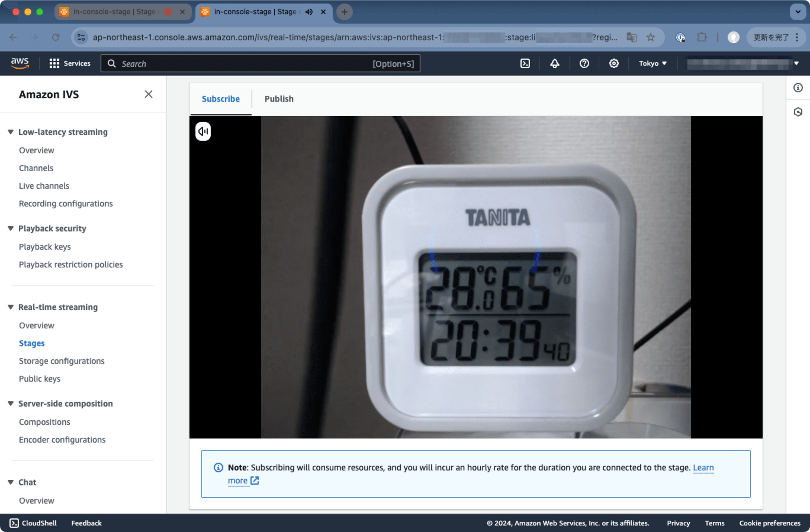Click the subscribed video stream
The height and width of the screenshot is (532, 810).
pyautogui.click(x=476, y=277)
